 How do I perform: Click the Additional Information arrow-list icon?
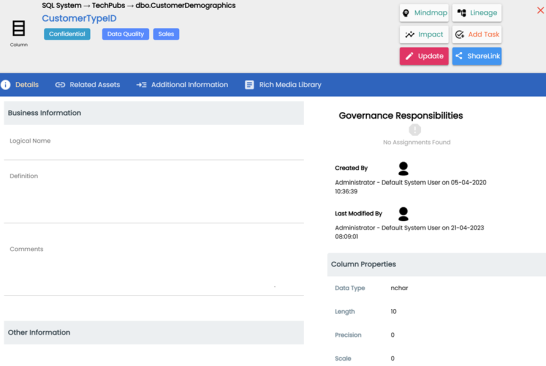coord(141,85)
